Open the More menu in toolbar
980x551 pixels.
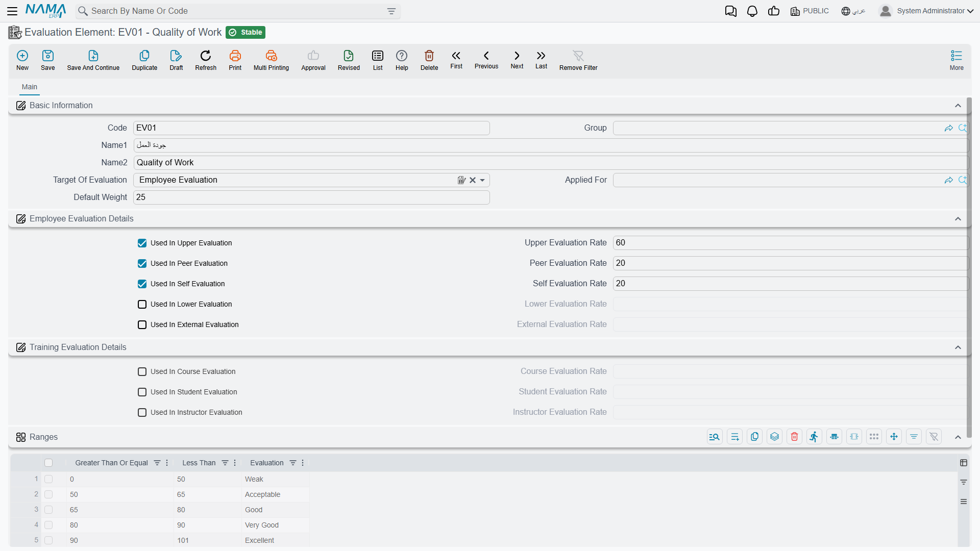click(957, 60)
